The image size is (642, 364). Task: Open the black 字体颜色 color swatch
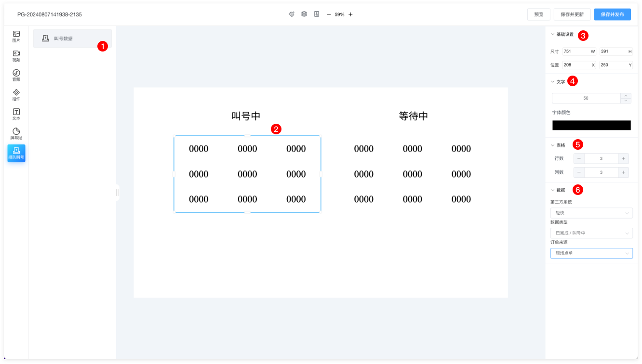tap(591, 125)
